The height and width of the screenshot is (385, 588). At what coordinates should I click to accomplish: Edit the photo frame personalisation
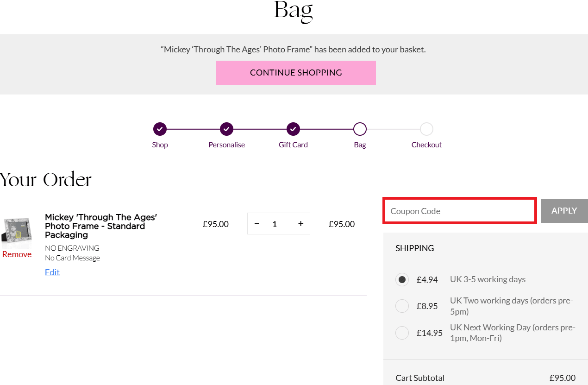[52, 272]
